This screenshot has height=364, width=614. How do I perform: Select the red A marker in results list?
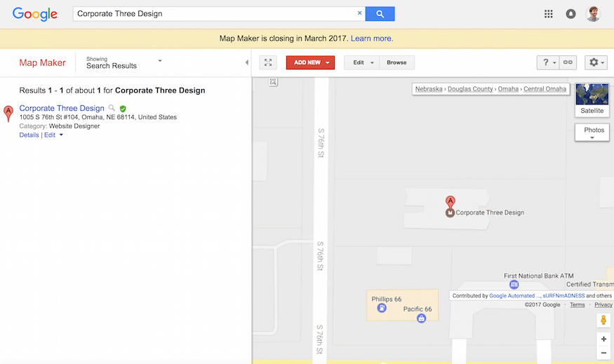click(x=8, y=114)
